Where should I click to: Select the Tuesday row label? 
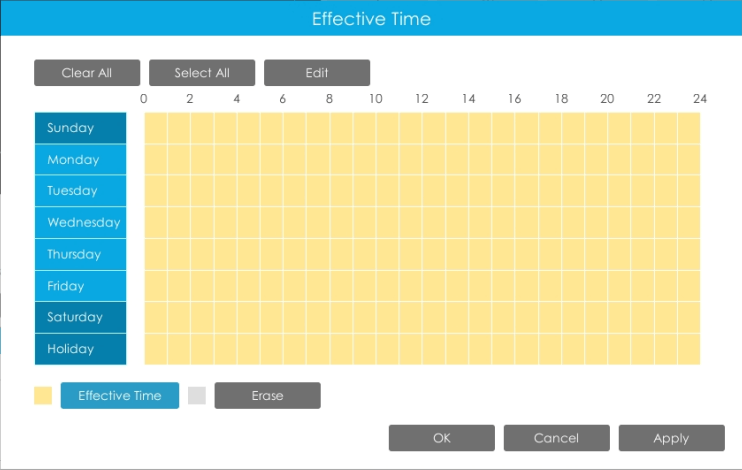[80, 191]
